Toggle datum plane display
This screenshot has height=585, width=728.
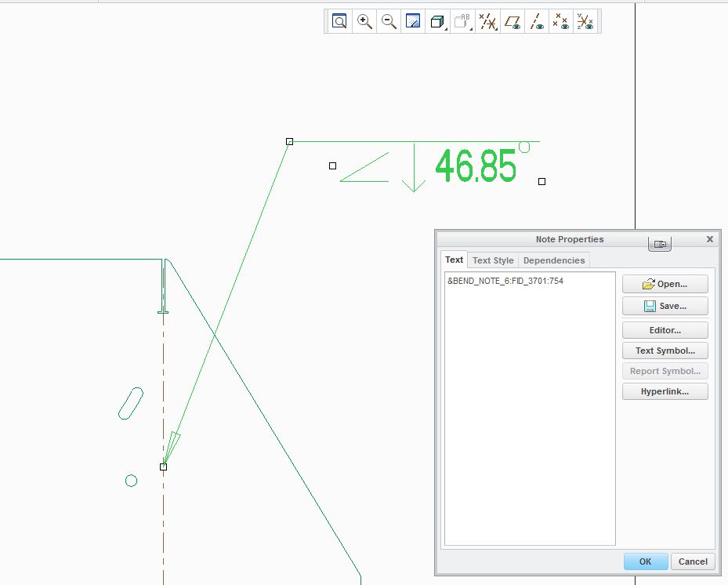[512, 21]
